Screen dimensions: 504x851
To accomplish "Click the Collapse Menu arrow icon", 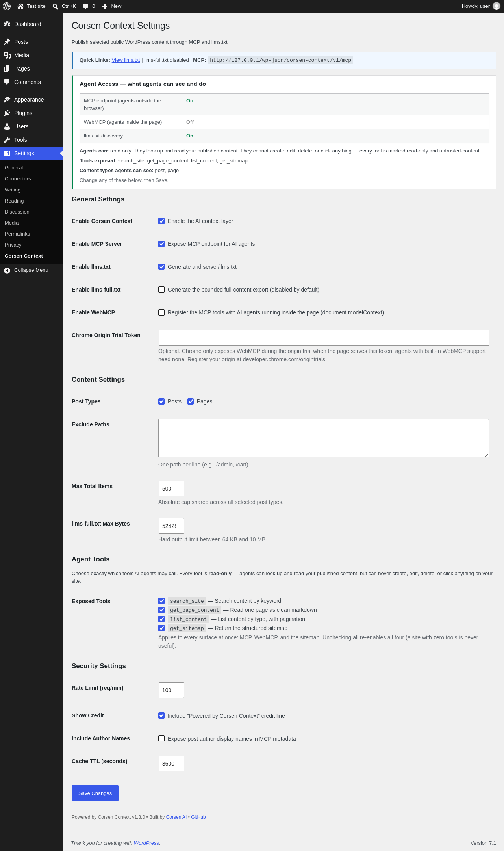I will pyautogui.click(x=7, y=270).
